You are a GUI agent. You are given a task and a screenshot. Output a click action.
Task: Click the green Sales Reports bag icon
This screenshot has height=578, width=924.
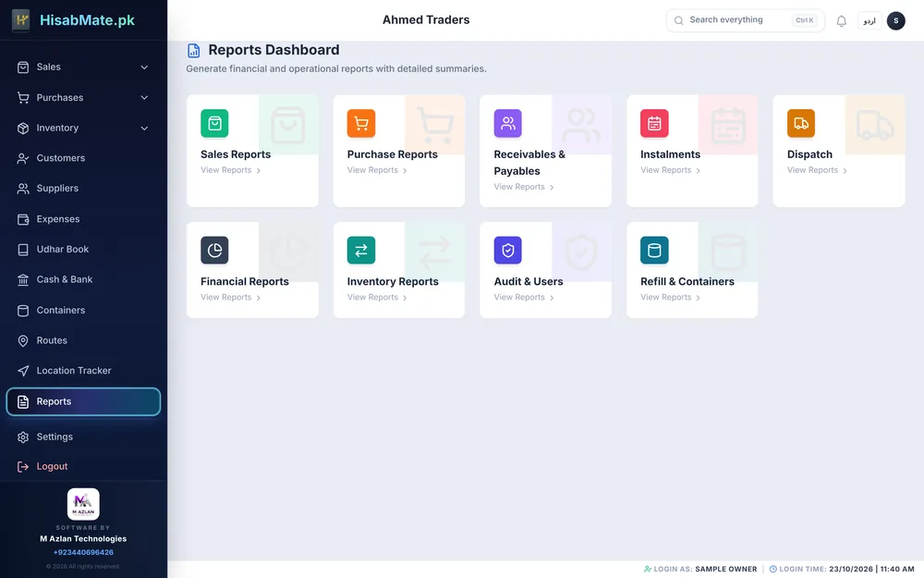click(x=214, y=123)
